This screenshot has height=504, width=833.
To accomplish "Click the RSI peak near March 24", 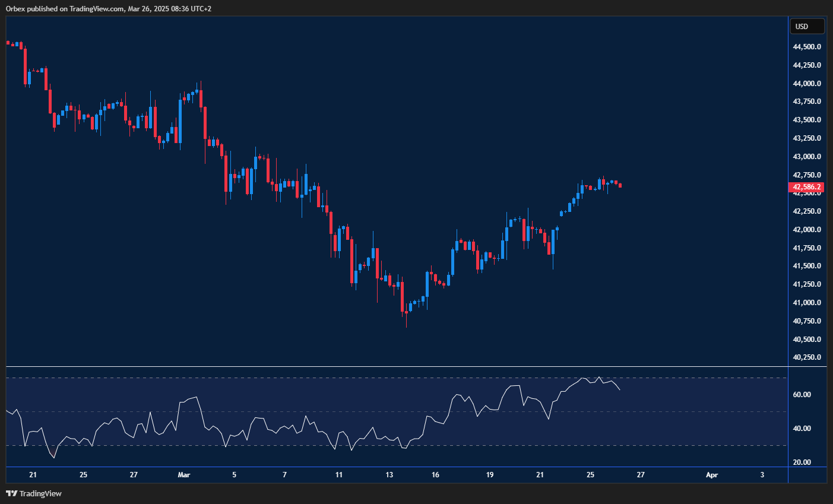I will pos(584,378).
